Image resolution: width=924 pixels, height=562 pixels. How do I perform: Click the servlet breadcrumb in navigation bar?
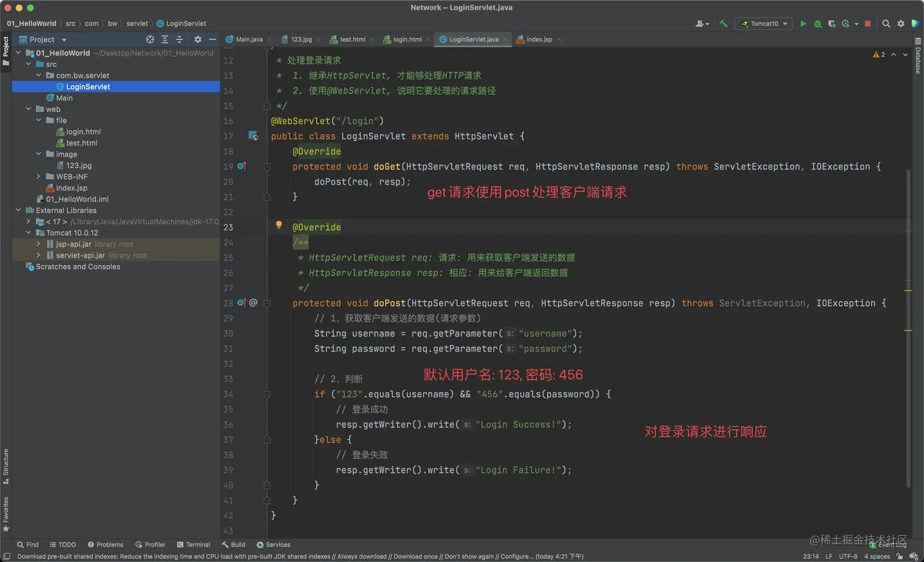coord(137,24)
